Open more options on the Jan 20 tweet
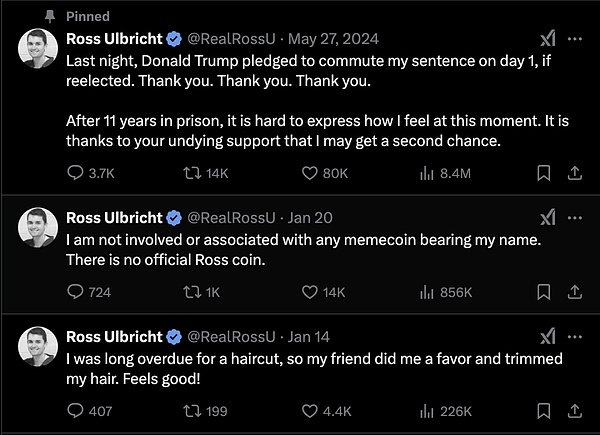The image size is (600, 435). point(575,218)
